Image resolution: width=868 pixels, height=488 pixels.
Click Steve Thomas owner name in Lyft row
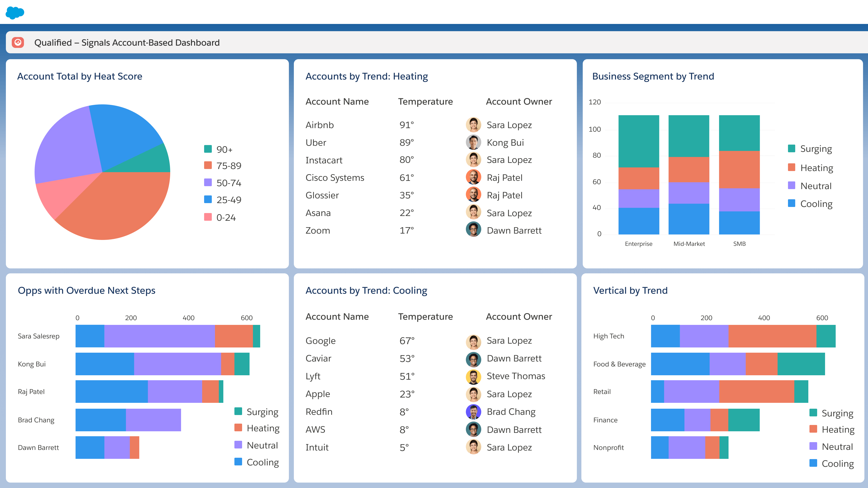[x=516, y=376]
